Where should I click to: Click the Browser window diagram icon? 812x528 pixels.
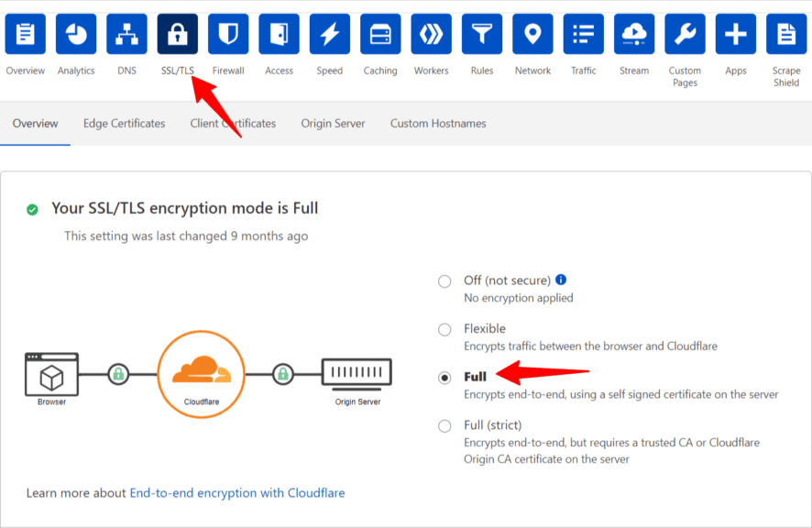point(52,374)
